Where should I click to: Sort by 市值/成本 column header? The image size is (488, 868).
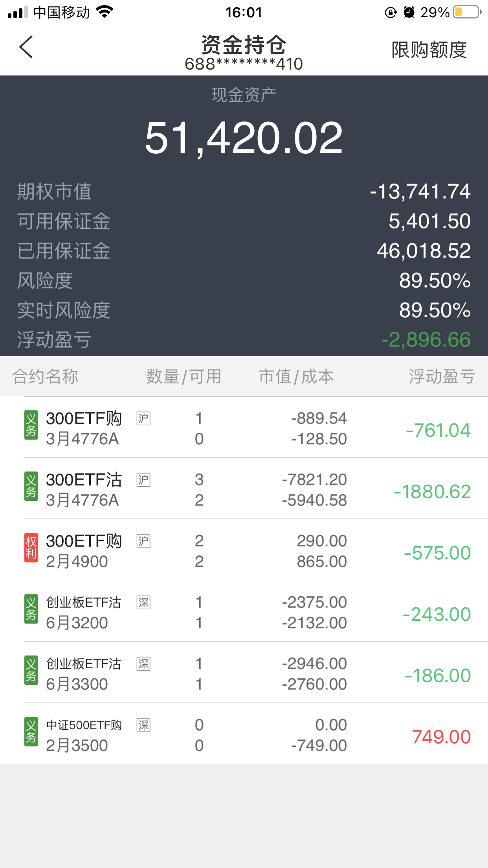point(296,376)
